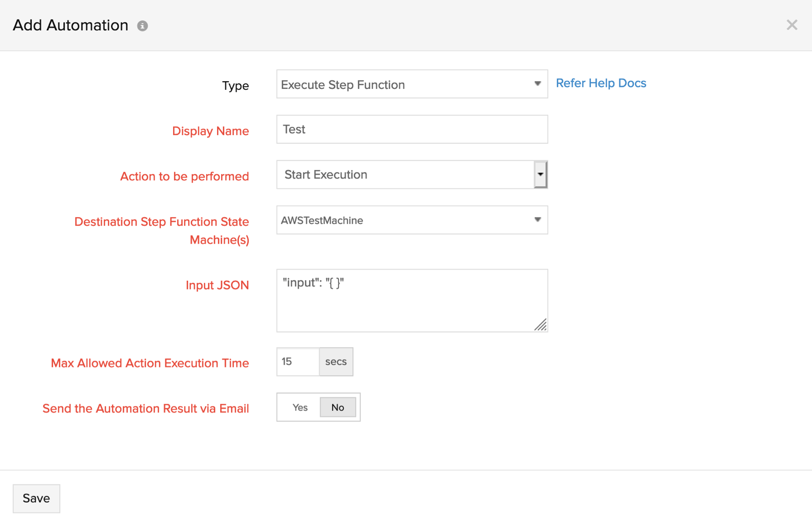Click the Input JSON label
This screenshot has height=526, width=812.
[x=217, y=285]
